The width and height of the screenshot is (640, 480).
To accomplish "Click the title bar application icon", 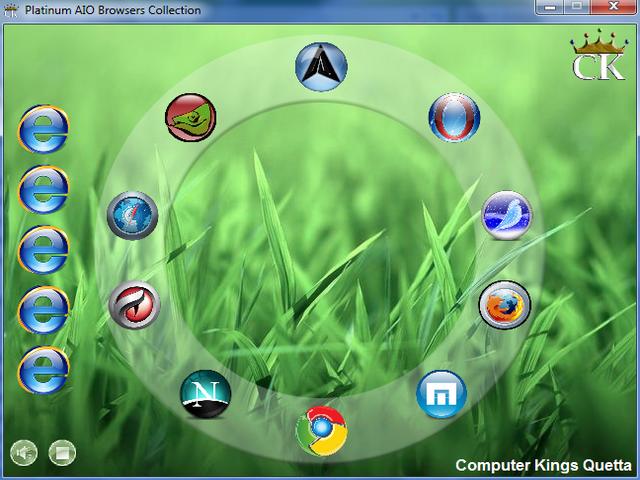I will (x=11, y=10).
